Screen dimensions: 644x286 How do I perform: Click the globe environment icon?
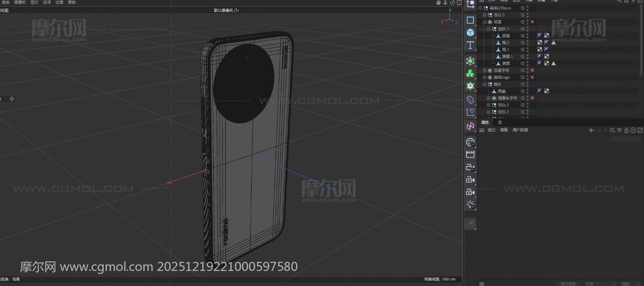470,142
